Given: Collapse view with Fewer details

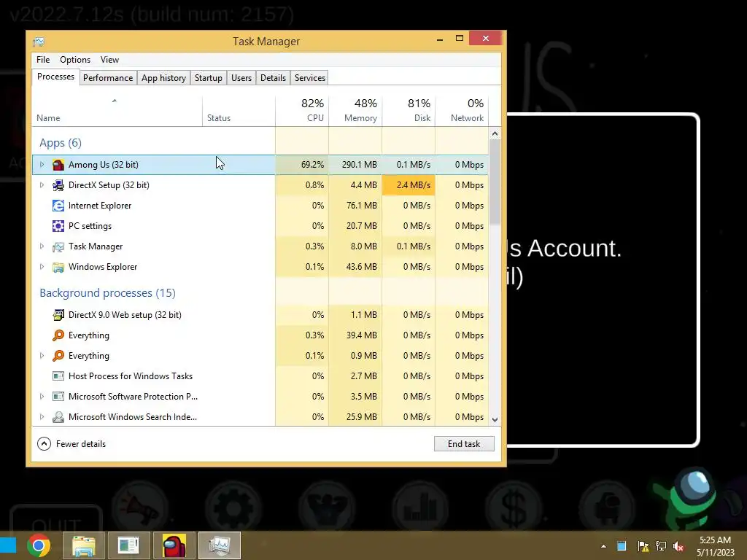Looking at the screenshot, I should click(71, 444).
